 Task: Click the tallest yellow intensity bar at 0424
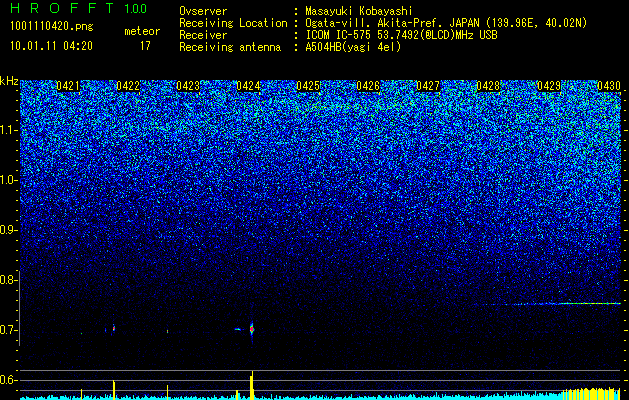tap(252, 385)
